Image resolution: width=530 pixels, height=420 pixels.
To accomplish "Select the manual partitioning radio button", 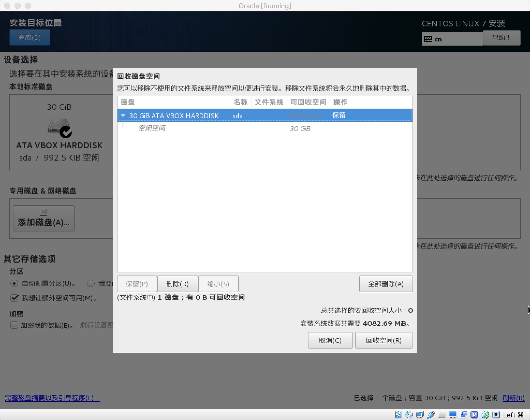I will pos(91,284).
